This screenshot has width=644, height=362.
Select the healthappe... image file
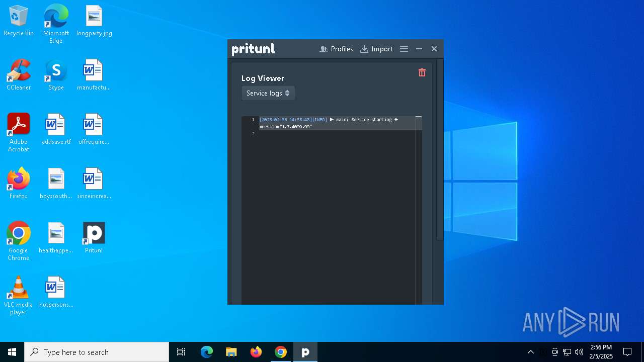pos(56,238)
